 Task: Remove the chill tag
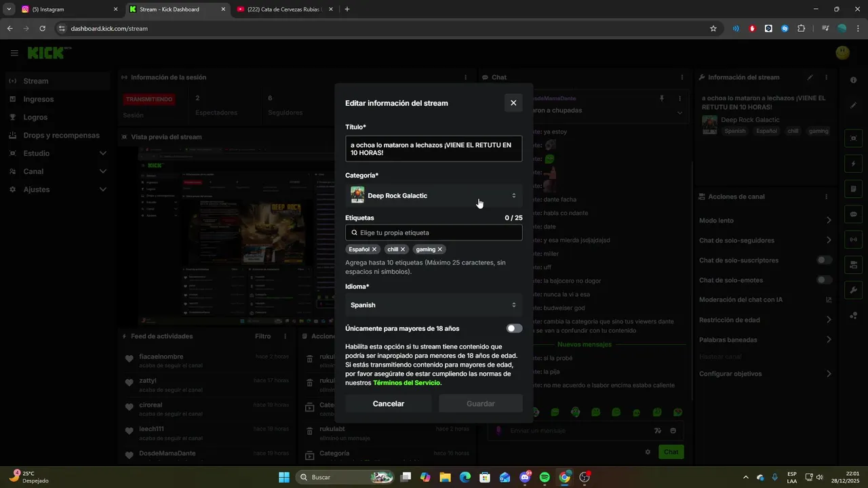(x=403, y=249)
